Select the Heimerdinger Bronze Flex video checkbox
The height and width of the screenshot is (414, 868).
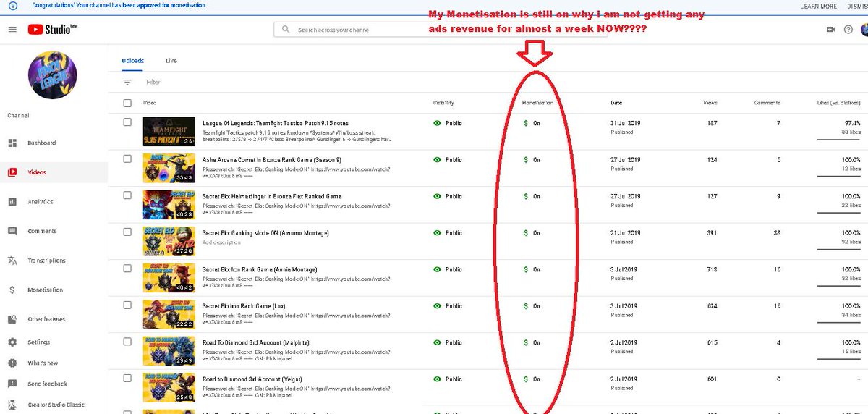(127, 195)
